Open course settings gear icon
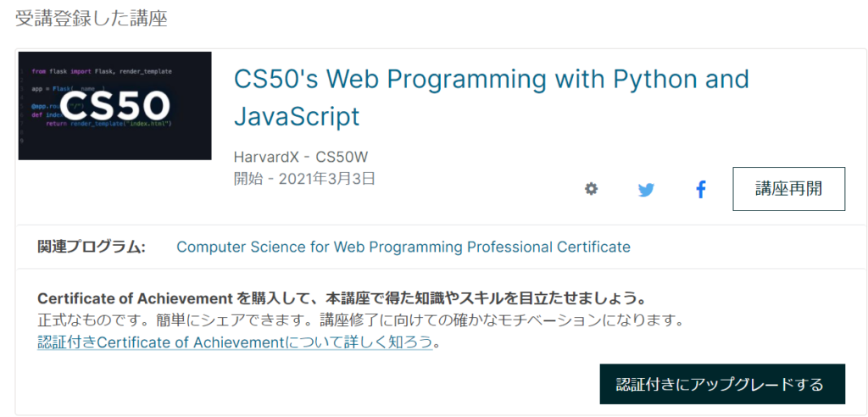This screenshot has height=417, width=868. click(x=591, y=189)
